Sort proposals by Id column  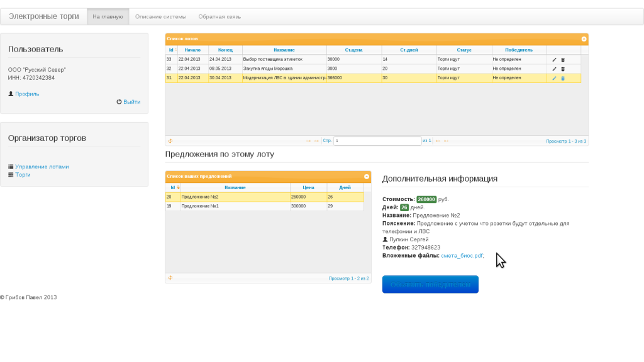(173, 187)
